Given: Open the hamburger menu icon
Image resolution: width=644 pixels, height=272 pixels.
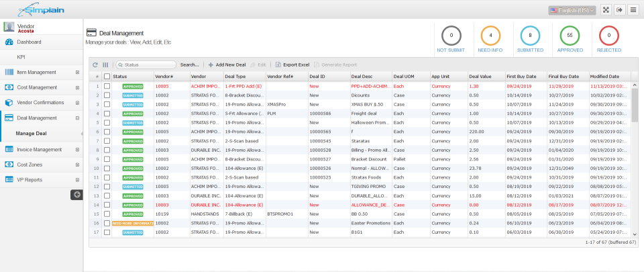Looking at the screenshot, I should [633, 10].
